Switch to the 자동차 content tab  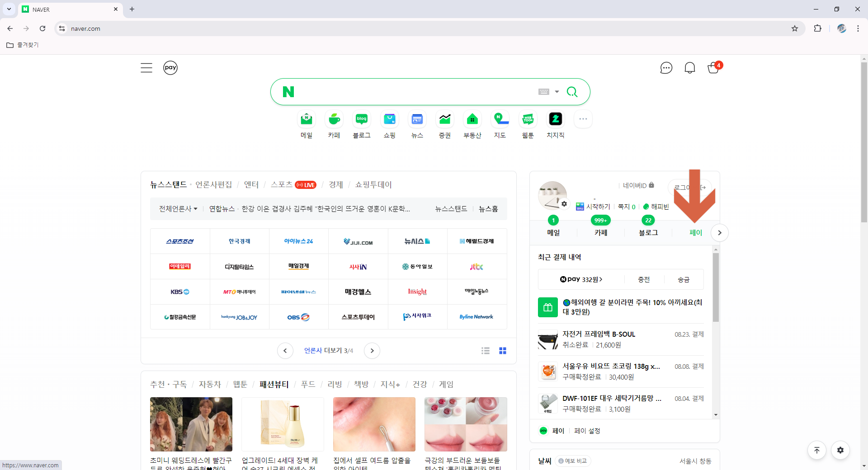coord(210,384)
